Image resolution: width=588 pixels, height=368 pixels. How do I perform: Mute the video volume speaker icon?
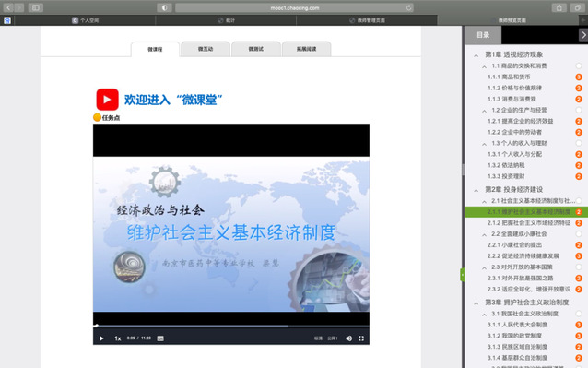[348, 338]
